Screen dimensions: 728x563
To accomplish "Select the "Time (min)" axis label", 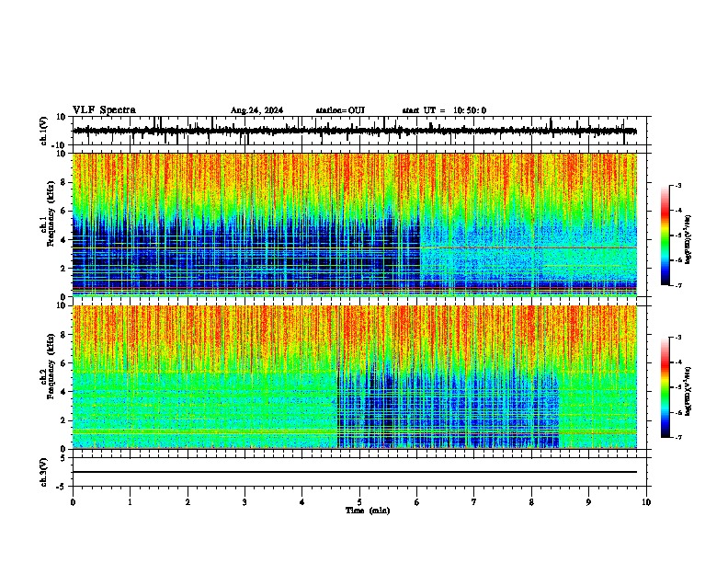I will point(368,511).
